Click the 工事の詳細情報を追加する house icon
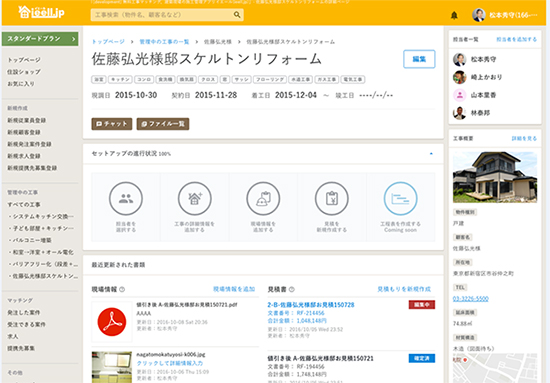Image resolution: width=550 pixels, height=383 pixels. [x=195, y=199]
